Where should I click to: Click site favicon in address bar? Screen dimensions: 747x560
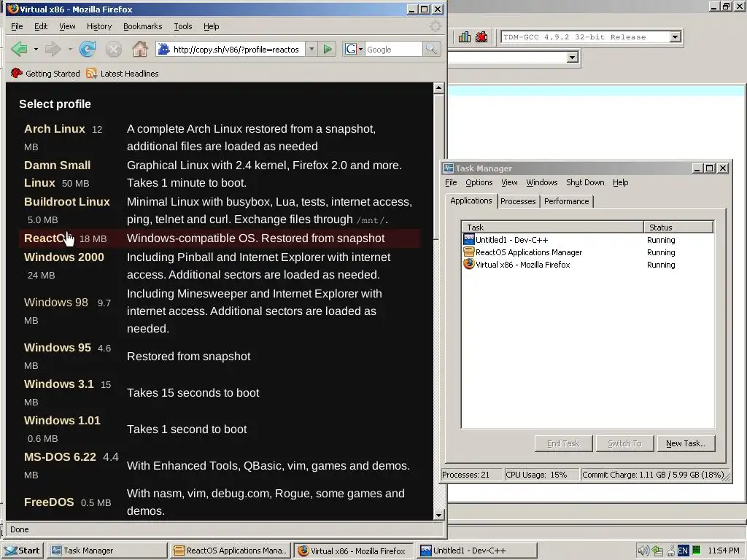[164, 49]
